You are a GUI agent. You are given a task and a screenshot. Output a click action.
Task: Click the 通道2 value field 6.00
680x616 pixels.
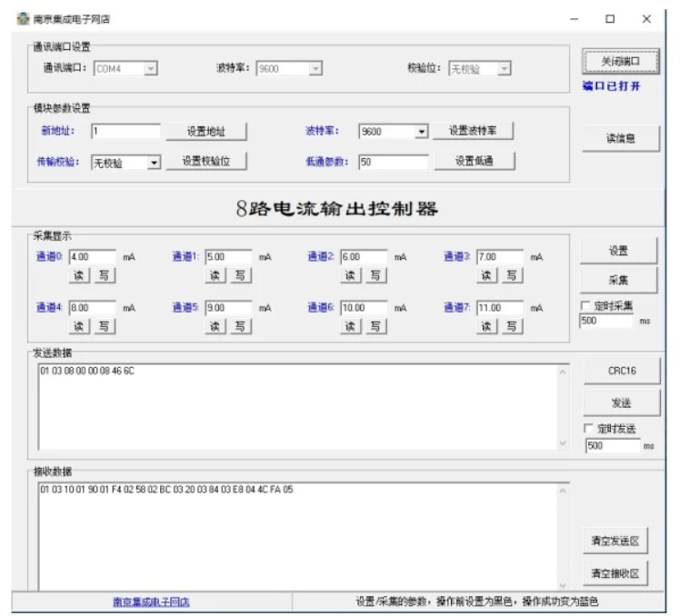pyautogui.click(x=364, y=256)
